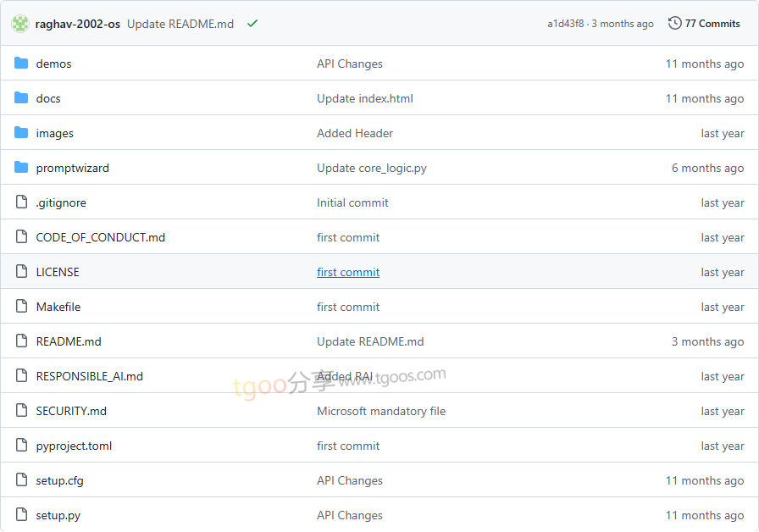Open 'Microsoft mandatory file' commit message
759x532 pixels.
pyautogui.click(x=381, y=411)
